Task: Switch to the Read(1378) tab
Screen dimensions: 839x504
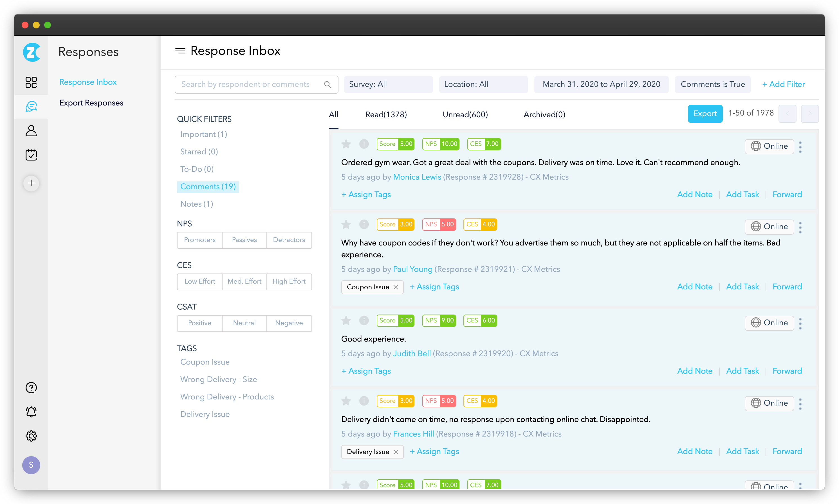Action: click(386, 115)
